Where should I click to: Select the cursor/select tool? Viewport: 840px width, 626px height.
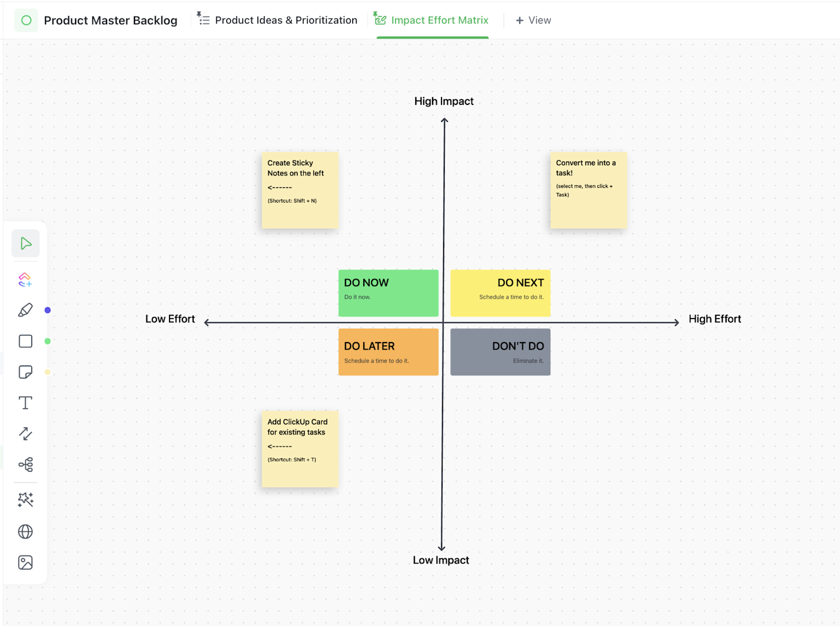[25, 243]
